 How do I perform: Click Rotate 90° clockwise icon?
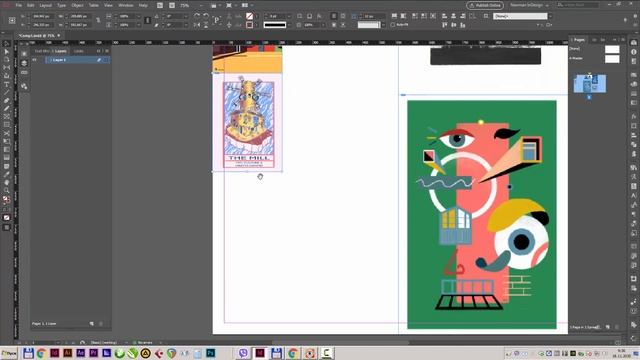coord(197,16)
